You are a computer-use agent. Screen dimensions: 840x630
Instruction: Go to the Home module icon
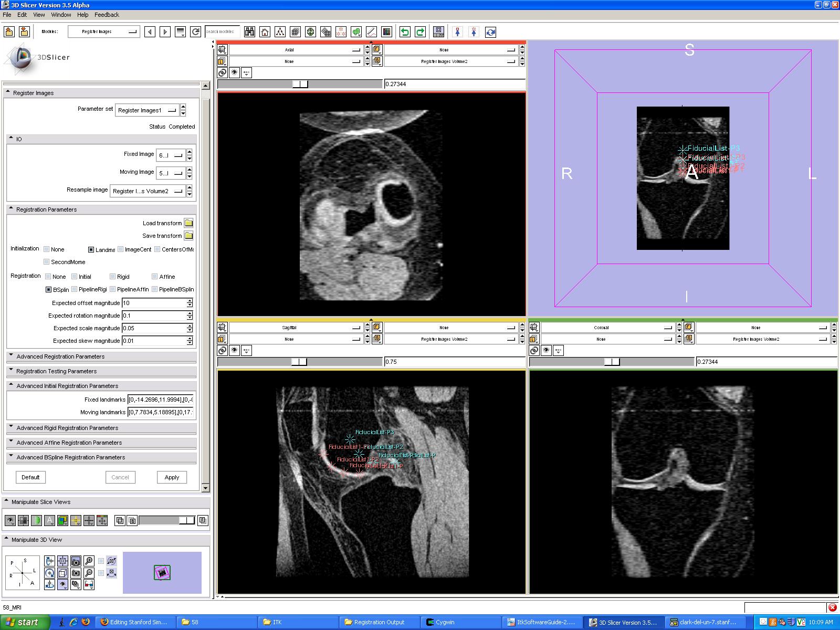(265, 31)
